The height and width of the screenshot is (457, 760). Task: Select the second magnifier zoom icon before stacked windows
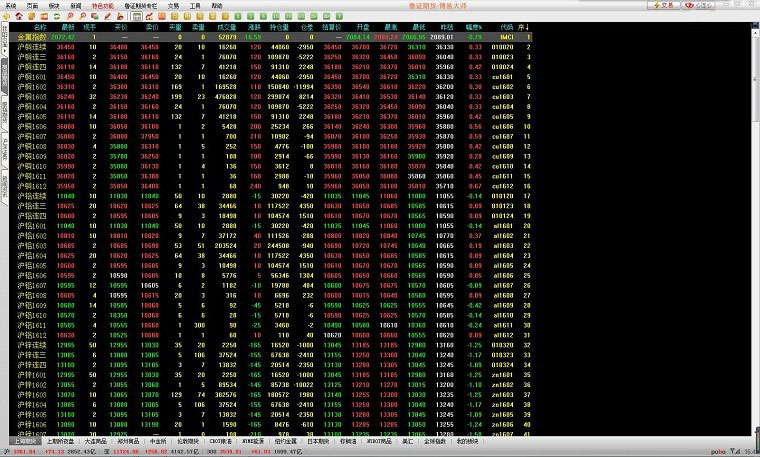pos(82,16)
